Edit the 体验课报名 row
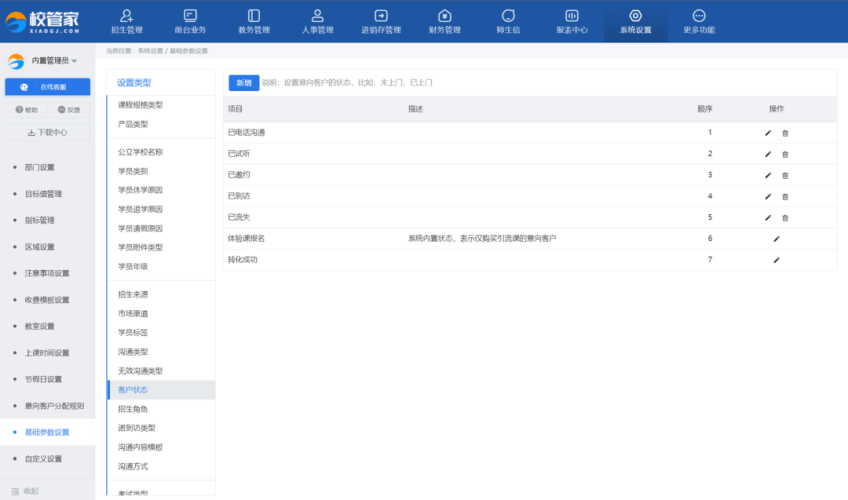The height and width of the screenshot is (500, 848). 776,239
